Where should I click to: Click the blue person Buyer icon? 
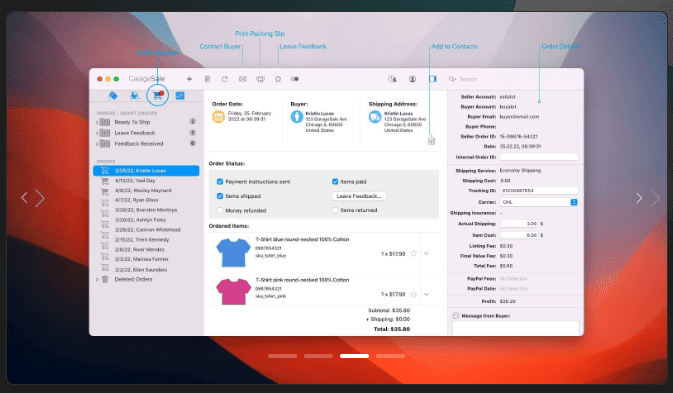[297, 117]
